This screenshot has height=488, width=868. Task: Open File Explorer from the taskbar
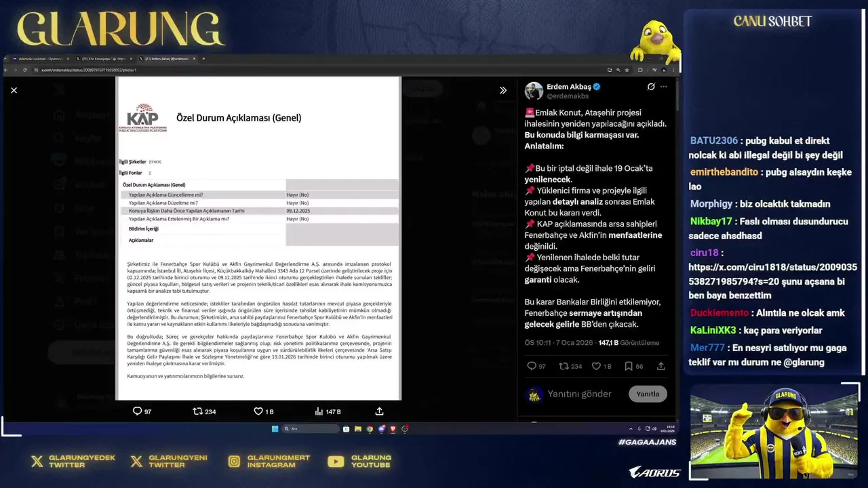[358, 428]
